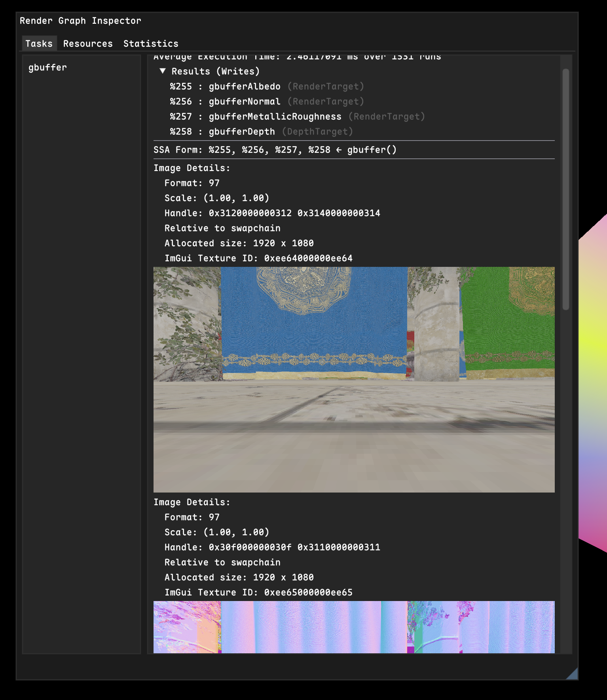Open the Statistics tab
The image size is (607, 700).
(151, 44)
